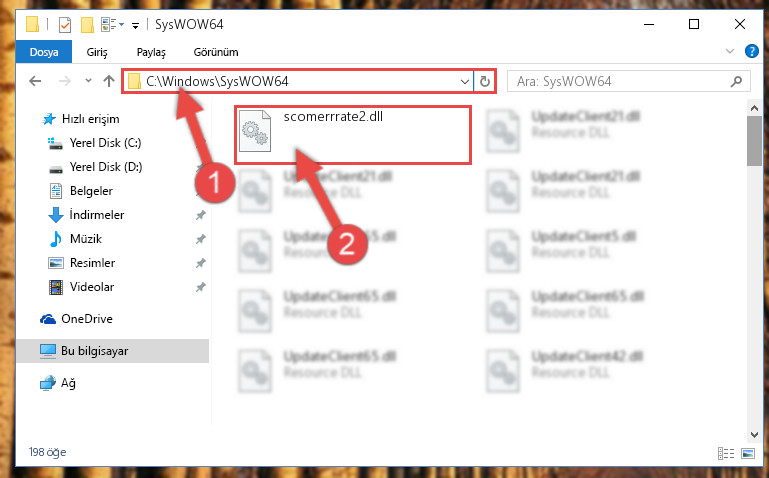Open the recent locations dropdown arrow
Viewport: 769px width, 478px height.
(88, 81)
